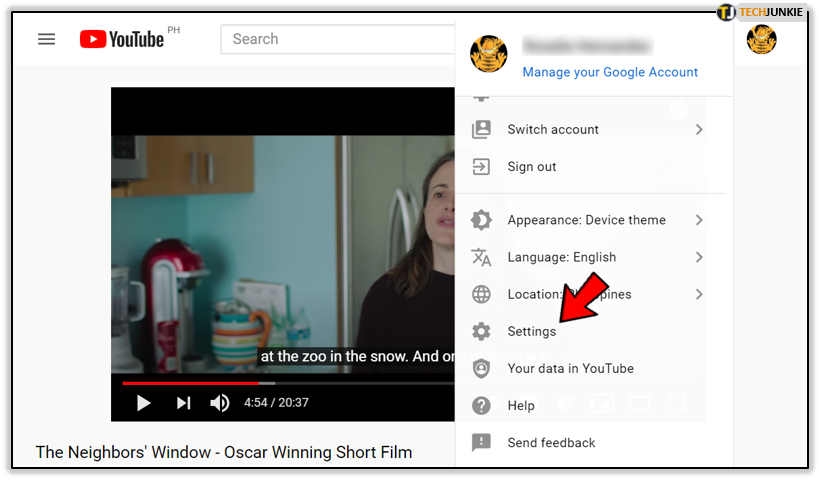Expand the Language chevron arrow

click(699, 257)
